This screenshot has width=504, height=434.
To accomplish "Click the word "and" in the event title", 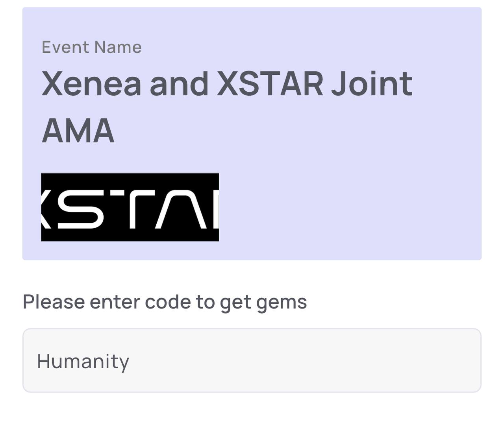I will pos(179,83).
